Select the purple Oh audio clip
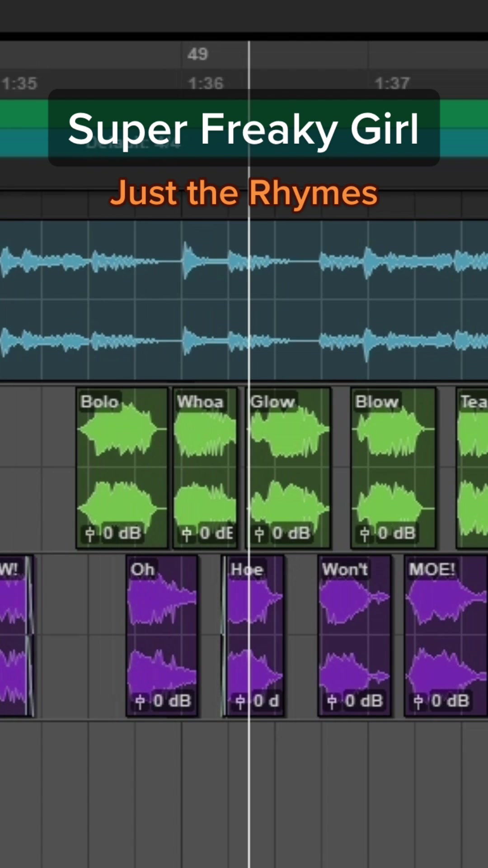The width and height of the screenshot is (488, 868). click(162, 636)
